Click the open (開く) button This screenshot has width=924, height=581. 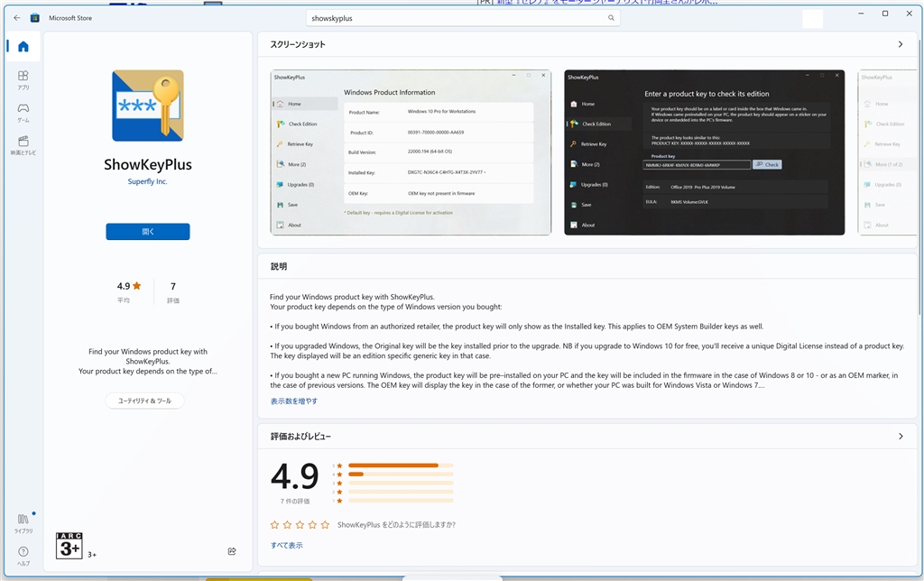[148, 232]
